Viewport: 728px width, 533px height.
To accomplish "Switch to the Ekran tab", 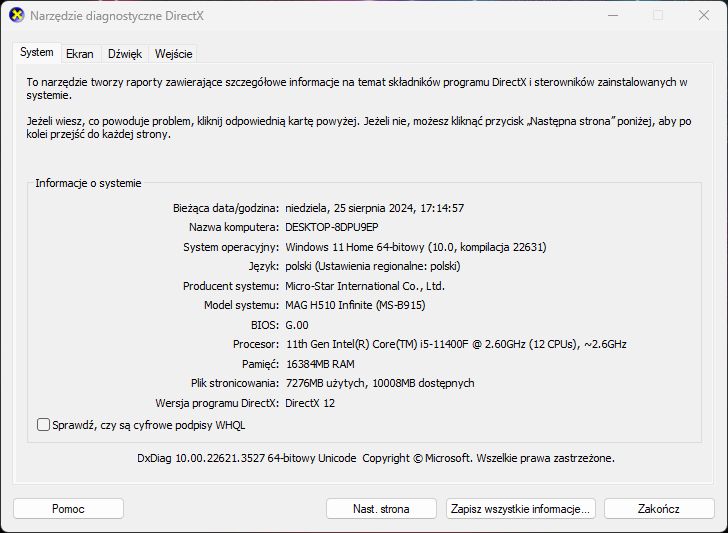I will point(79,54).
